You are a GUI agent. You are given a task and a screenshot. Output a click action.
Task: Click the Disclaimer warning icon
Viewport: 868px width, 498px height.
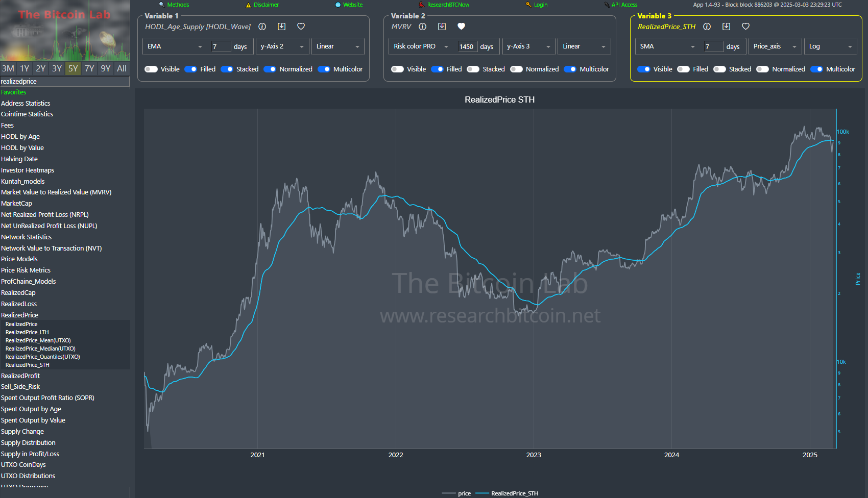pyautogui.click(x=247, y=5)
